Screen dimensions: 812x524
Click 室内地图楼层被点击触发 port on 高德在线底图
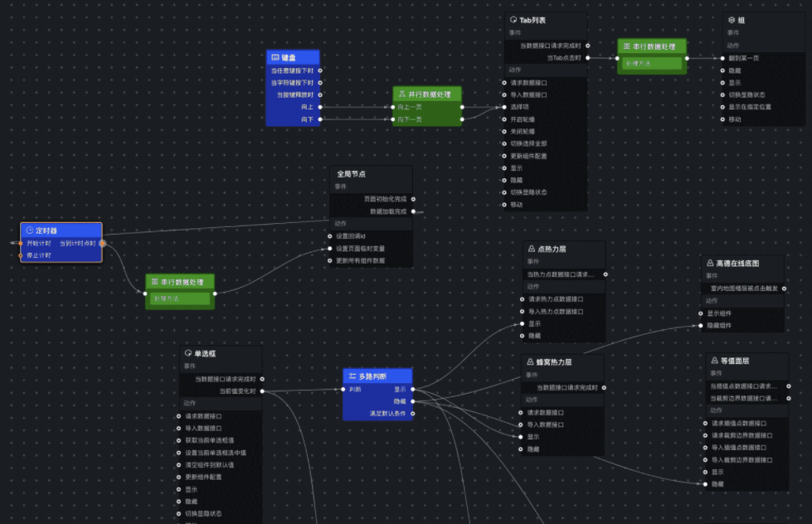(784, 289)
